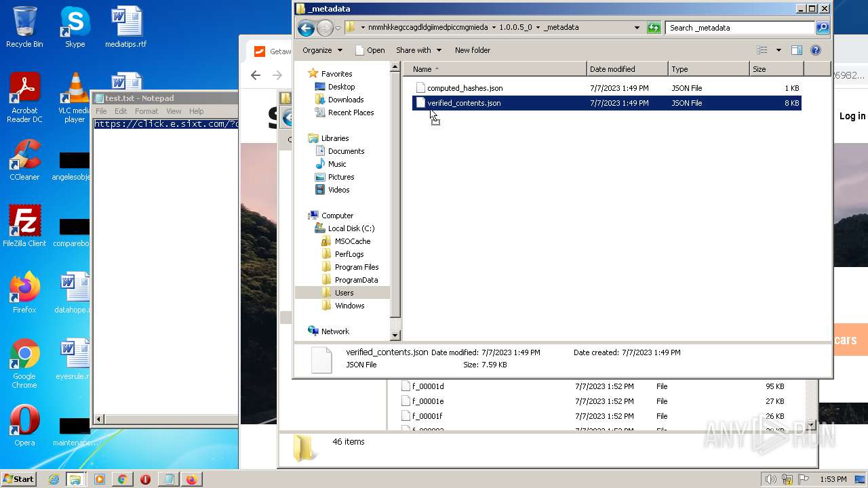Expand the views options dropdown arrow
The image size is (868, 488).
pyautogui.click(x=778, y=50)
